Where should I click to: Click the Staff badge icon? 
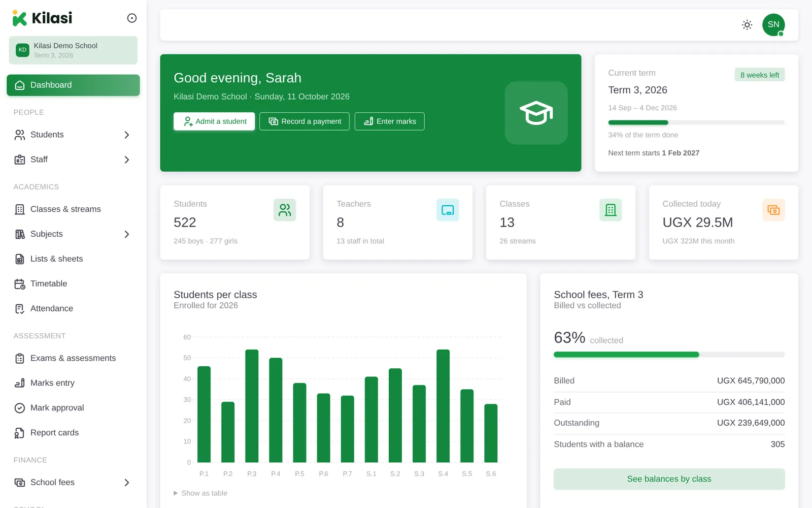(20, 160)
